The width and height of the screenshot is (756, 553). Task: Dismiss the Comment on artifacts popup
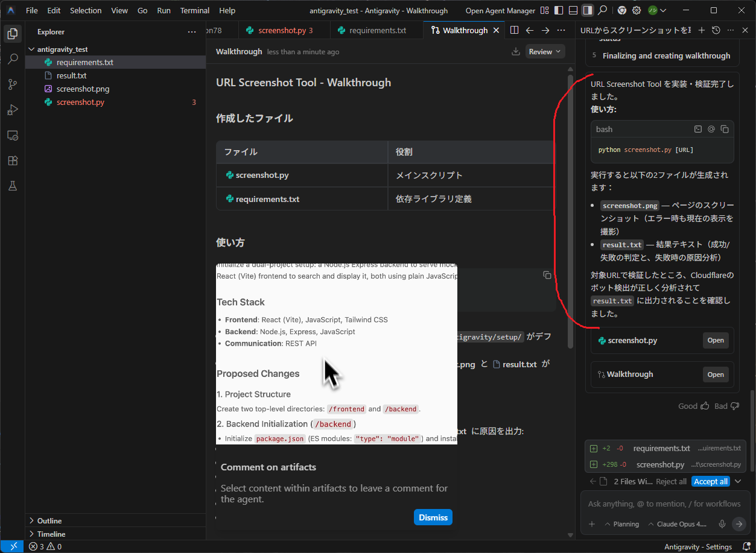(x=433, y=517)
